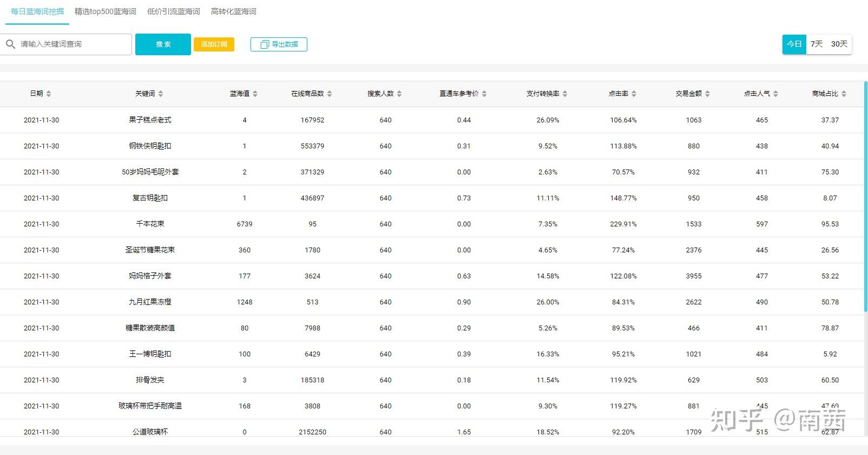
Task: Switch time range to 7天
Action: pyautogui.click(x=817, y=44)
